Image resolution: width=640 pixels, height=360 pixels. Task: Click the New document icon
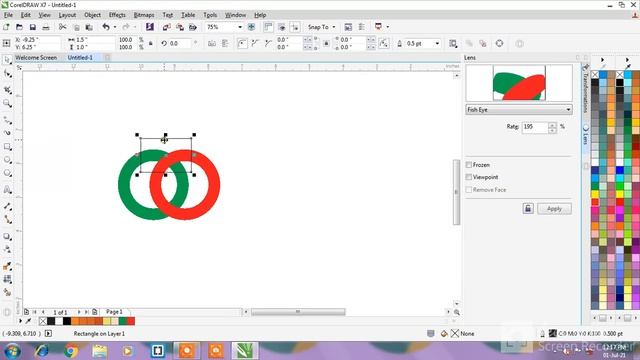[x=6, y=27]
